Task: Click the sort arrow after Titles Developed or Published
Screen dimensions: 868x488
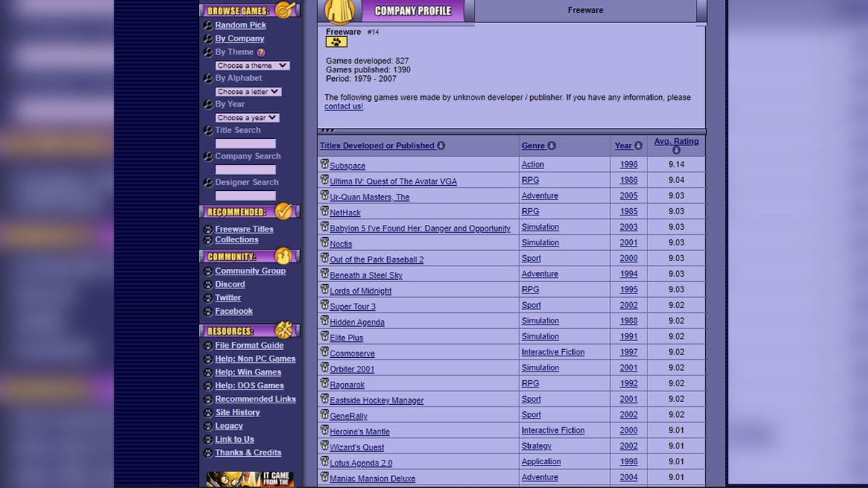Action: [x=441, y=146]
